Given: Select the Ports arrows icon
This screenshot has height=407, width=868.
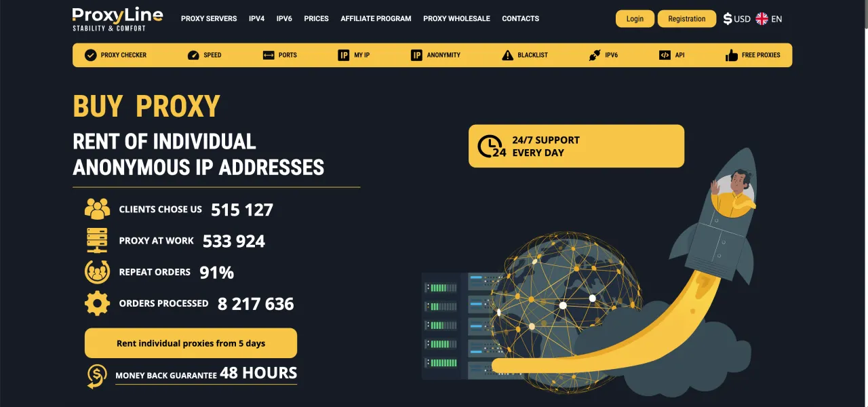Looking at the screenshot, I should pos(269,55).
